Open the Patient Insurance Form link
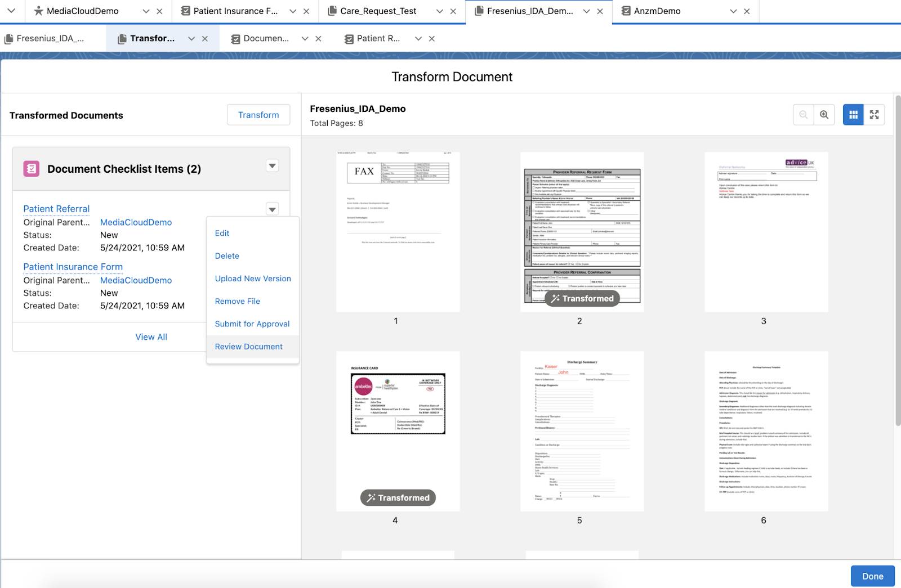The width and height of the screenshot is (901, 588). pos(73,267)
